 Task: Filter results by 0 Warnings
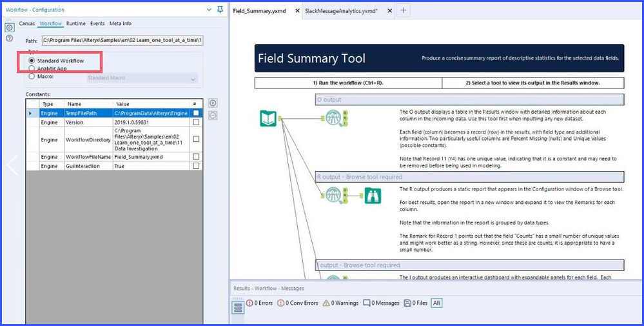(x=340, y=303)
